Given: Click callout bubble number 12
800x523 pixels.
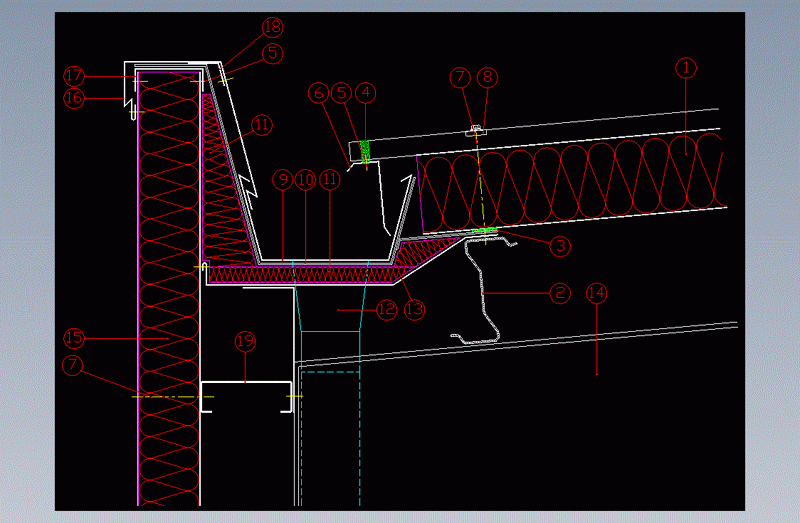Looking at the screenshot, I should point(387,310).
